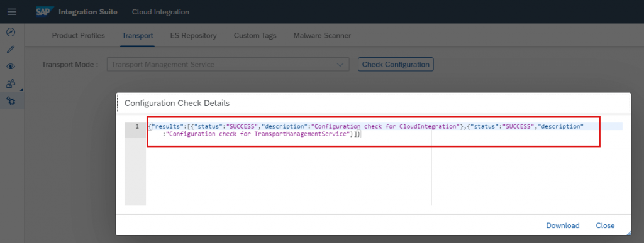Open the partner directory people icon
The image size is (644, 243).
11,84
